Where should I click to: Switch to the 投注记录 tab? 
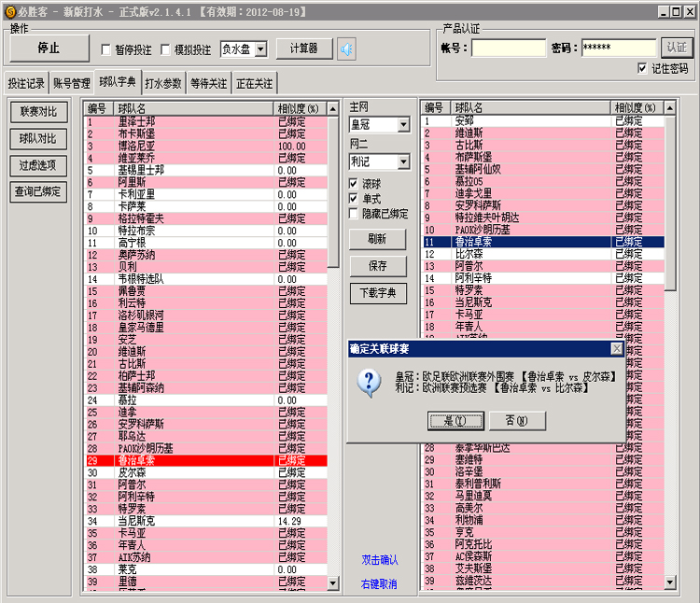[x=26, y=83]
